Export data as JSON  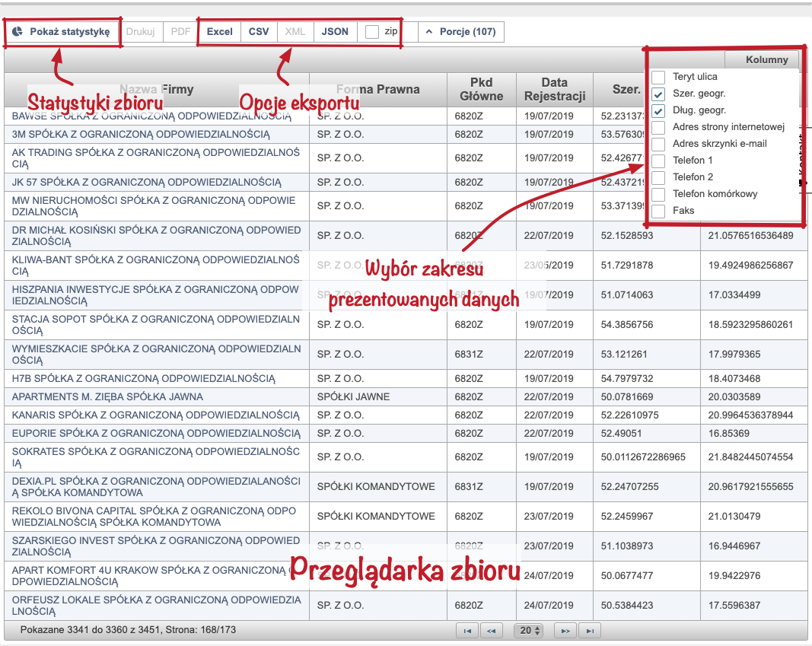pos(335,32)
